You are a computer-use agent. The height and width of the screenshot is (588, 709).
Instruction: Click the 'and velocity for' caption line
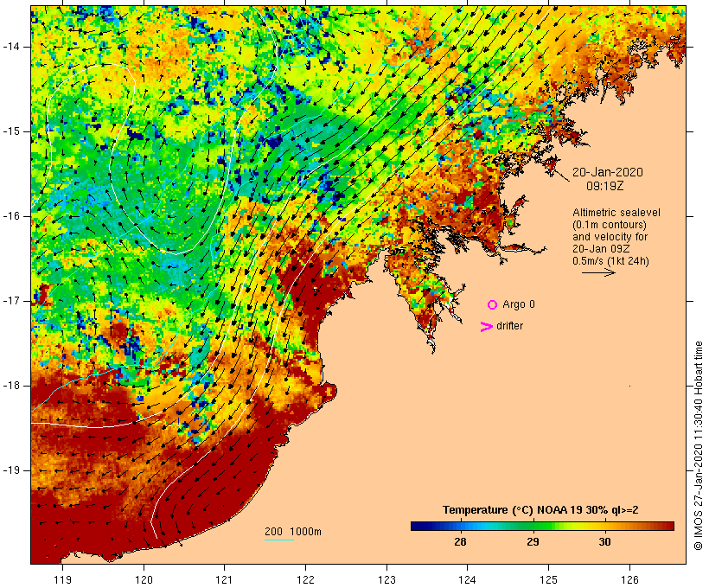click(610, 237)
